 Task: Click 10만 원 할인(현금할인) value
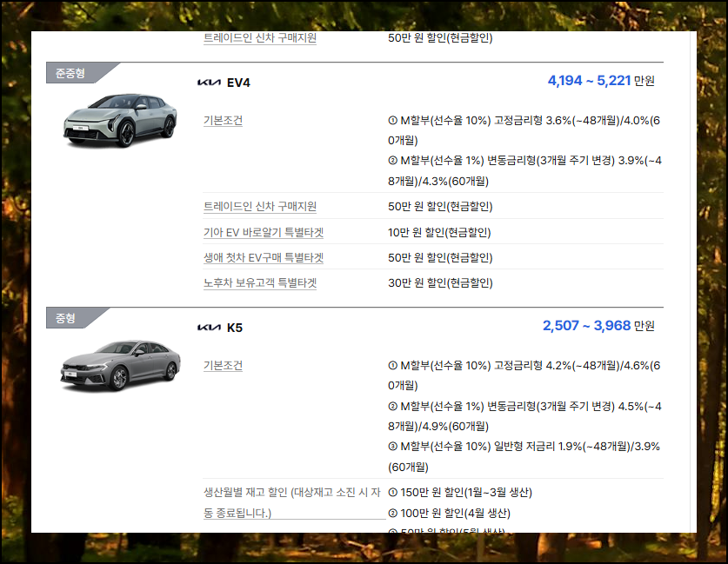pos(439,232)
